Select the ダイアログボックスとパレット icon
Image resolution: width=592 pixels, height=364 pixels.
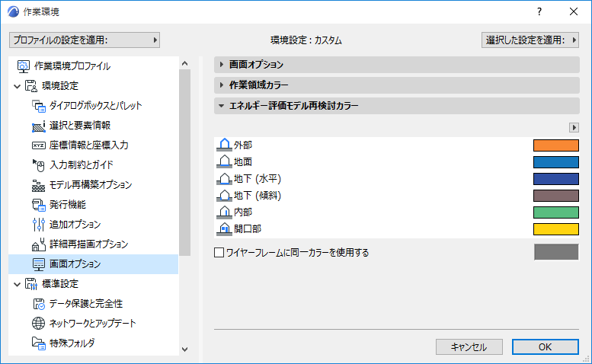coord(39,105)
